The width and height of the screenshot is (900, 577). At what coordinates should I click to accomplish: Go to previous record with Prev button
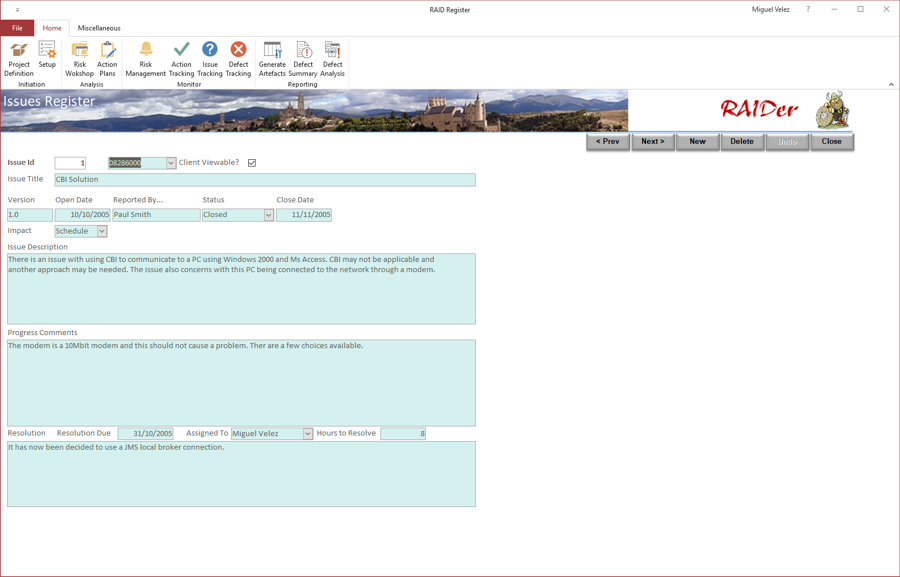(x=608, y=141)
